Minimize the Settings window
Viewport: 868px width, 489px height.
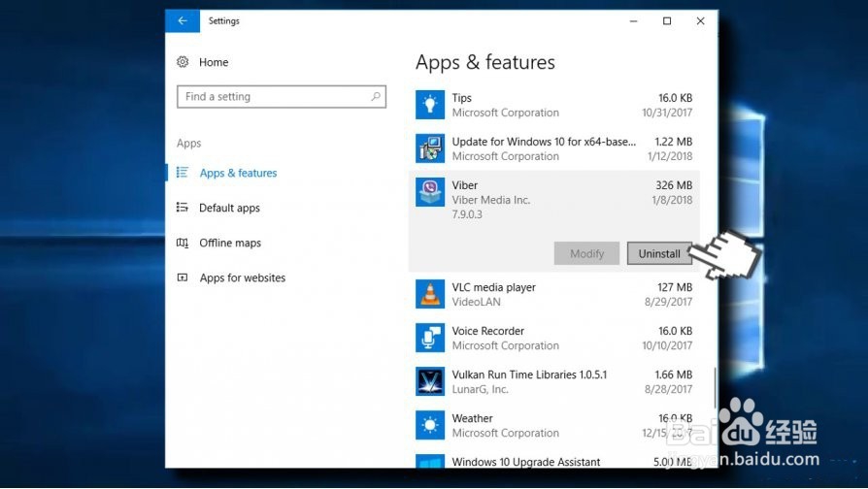[634, 21]
